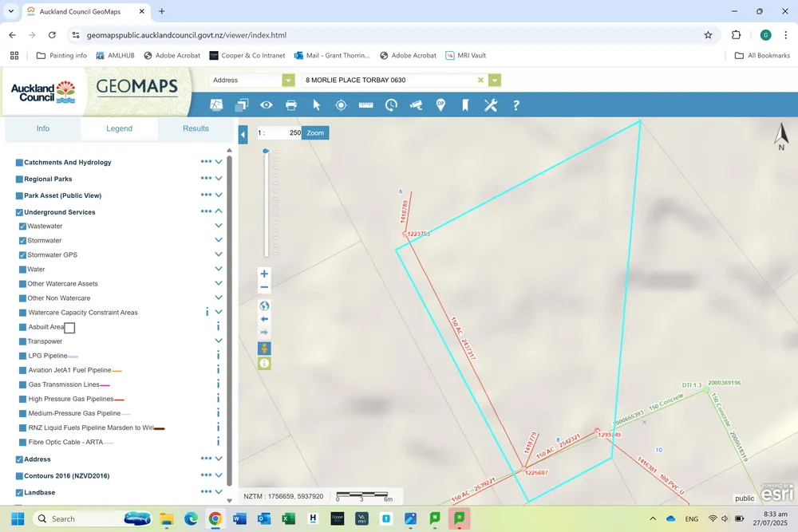Viewport: 798px width, 532px height.
Task: Open the Results tab
Action: click(196, 128)
